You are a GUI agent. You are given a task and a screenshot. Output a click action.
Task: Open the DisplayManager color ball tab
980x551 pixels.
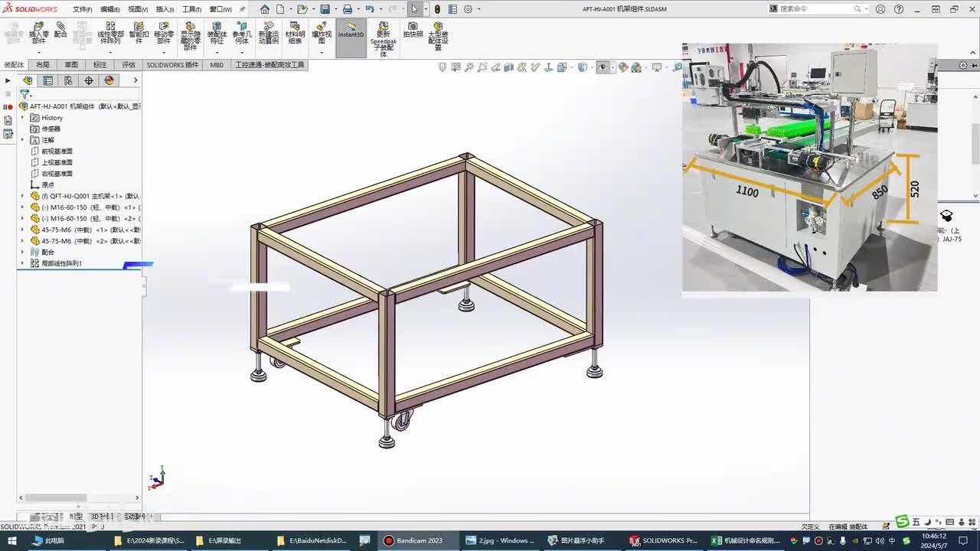coord(109,80)
